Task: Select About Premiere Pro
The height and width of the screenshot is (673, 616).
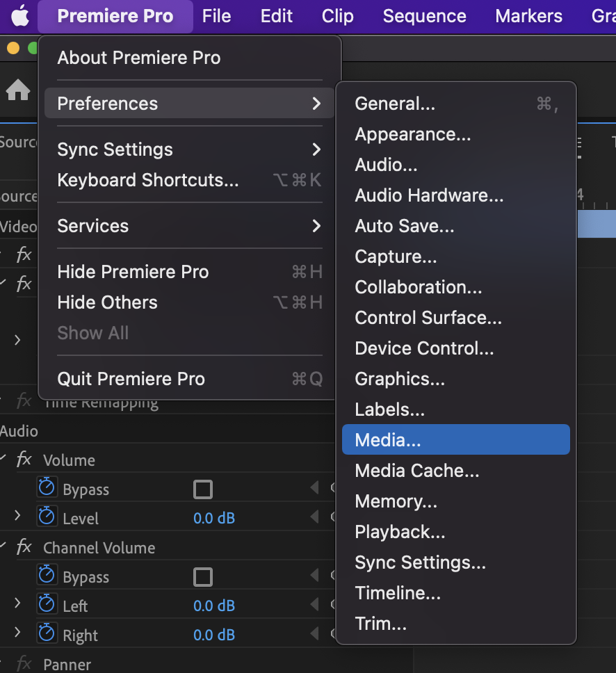Action: pos(189,58)
